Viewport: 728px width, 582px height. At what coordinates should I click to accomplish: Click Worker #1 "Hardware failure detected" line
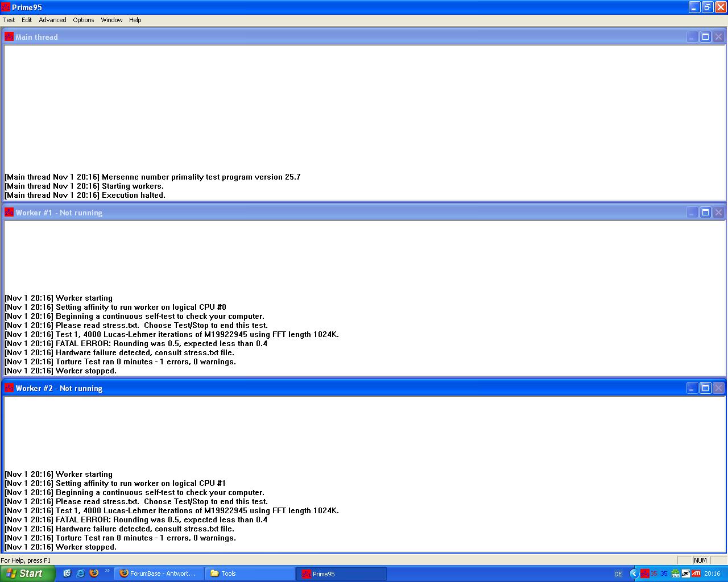point(119,352)
